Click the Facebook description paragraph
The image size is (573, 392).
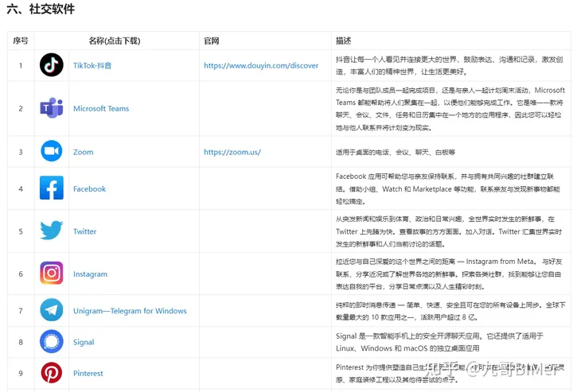click(447, 188)
